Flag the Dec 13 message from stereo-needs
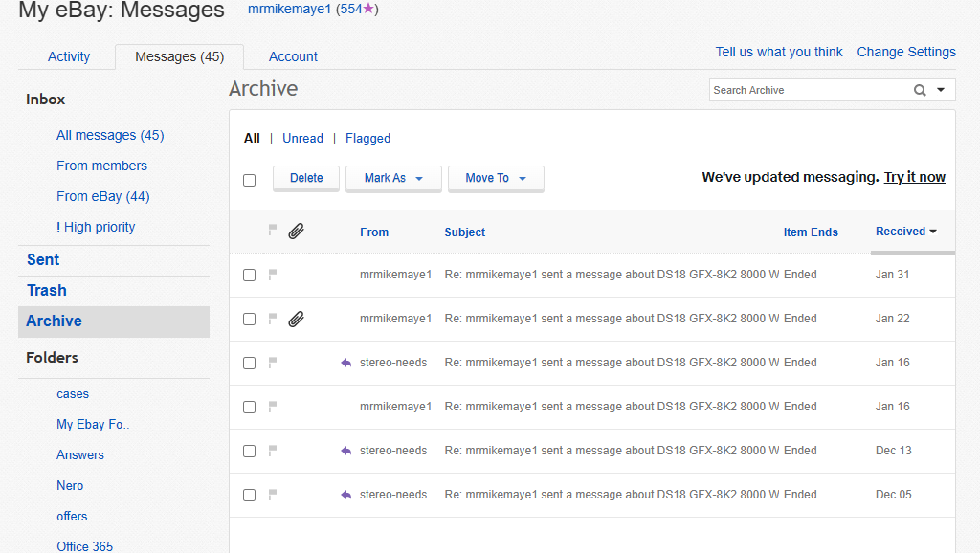Screen dimensions: 980x553 pyautogui.click(x=273, y=451)
